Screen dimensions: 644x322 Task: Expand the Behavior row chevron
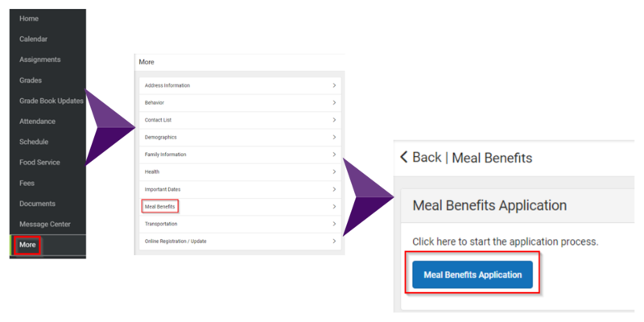tap(334, 103)
